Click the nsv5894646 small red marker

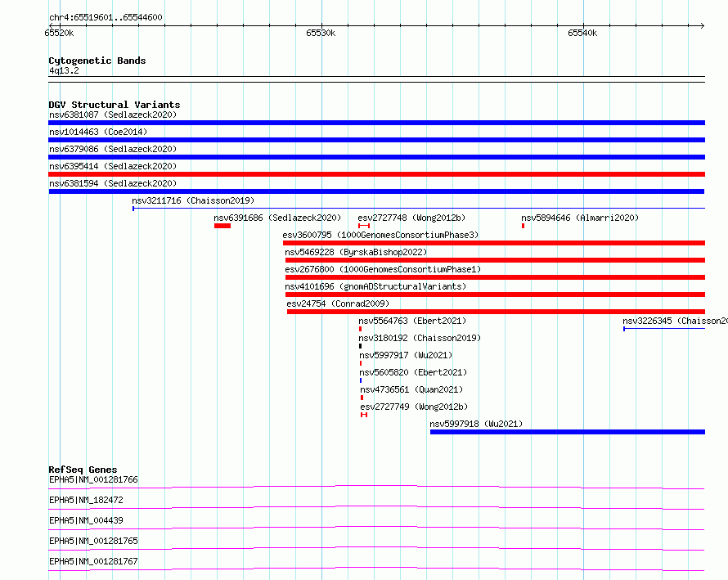524,226
